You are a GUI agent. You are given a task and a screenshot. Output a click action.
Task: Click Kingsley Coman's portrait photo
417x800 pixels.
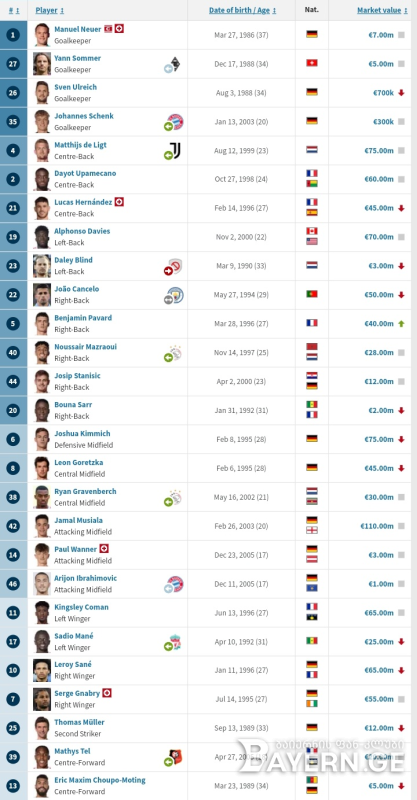[42, 613]
